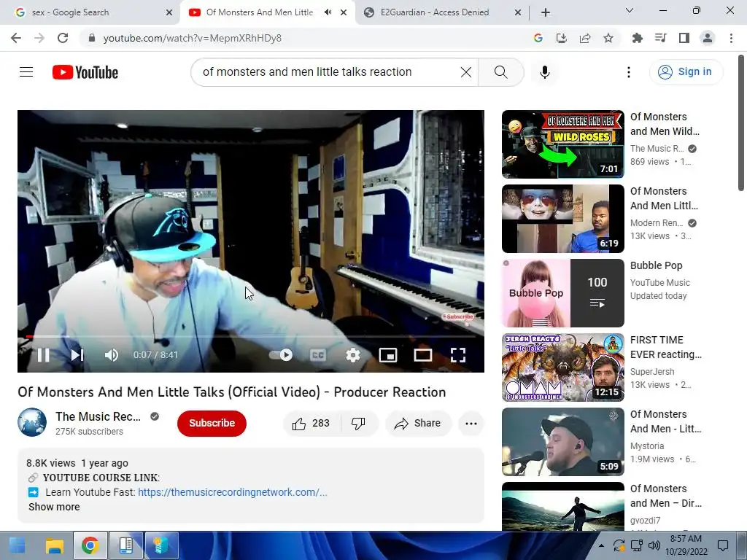The width and height of the screenshot is (747, 560).
Task: Open the YouTube hamburger guide menu
Action: 26,72
